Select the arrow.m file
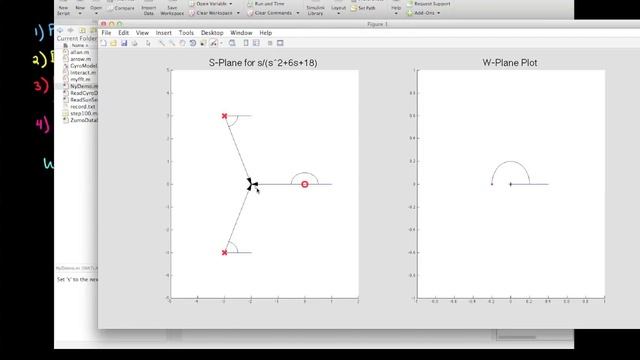Screen dimensions: 640x360 point(80,59)
